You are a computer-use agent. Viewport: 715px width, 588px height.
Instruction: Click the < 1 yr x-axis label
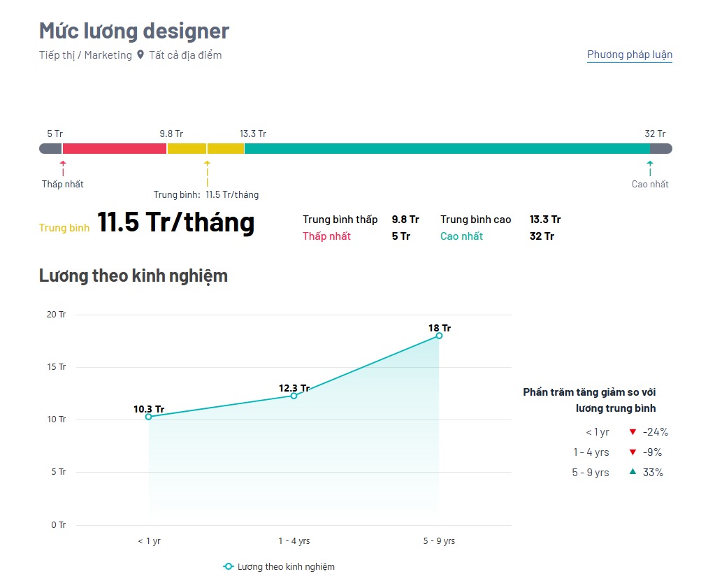click(149, 541)
